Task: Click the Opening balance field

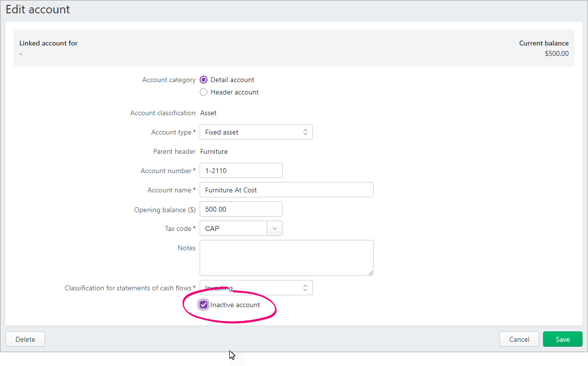Action: [x=241, y=209]
